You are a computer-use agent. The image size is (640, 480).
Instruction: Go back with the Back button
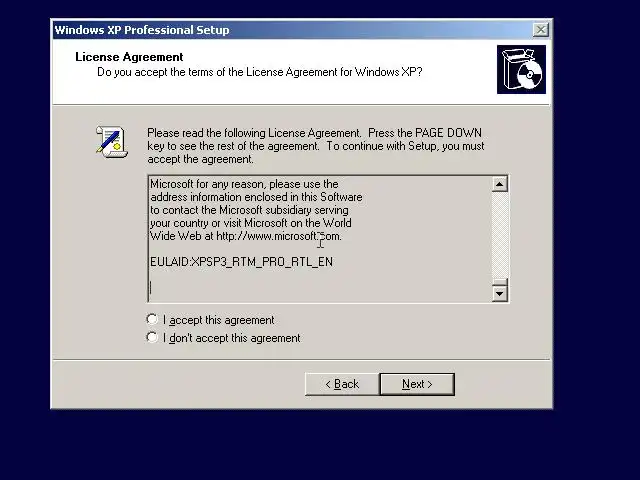coord(342,384)
